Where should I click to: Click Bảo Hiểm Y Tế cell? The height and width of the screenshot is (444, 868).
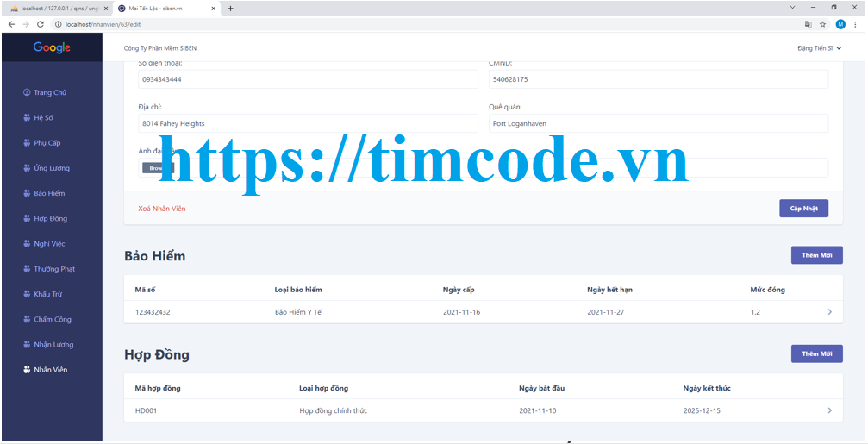[298, 312]
